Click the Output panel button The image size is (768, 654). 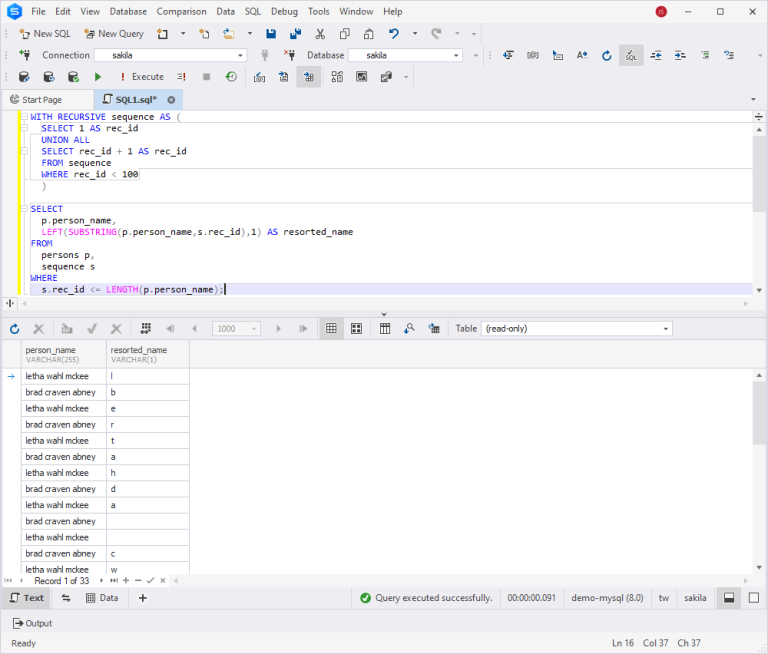click(x=32, y=623)
